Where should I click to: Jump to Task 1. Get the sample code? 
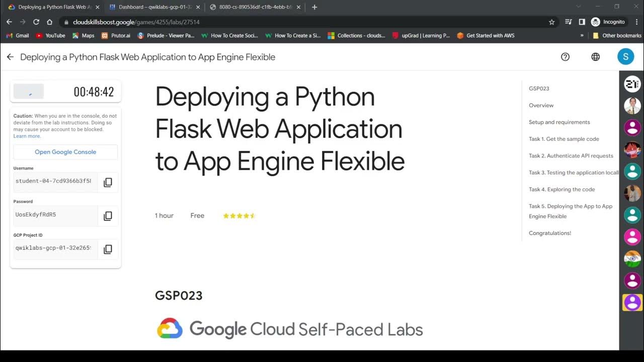[564, 139]
